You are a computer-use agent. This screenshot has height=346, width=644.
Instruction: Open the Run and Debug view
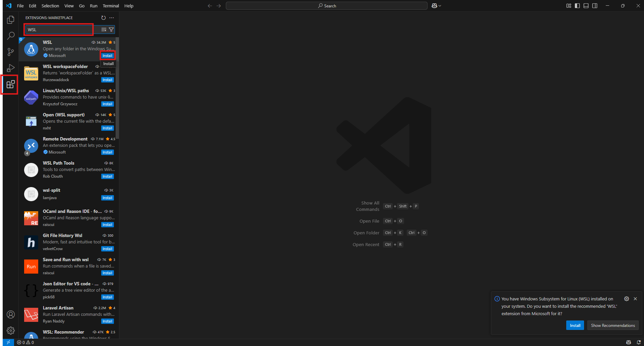[10, 68]
